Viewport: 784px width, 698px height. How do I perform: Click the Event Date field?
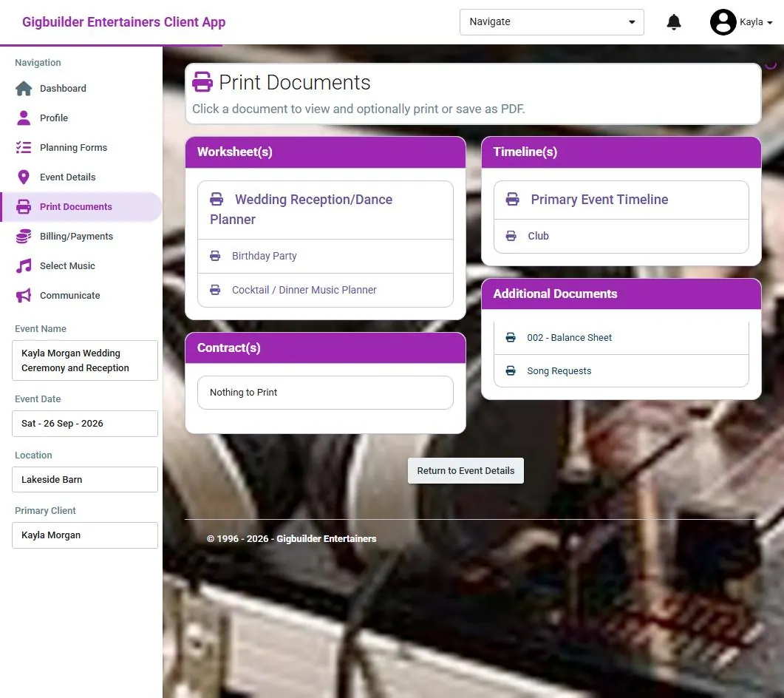(85, 423)
